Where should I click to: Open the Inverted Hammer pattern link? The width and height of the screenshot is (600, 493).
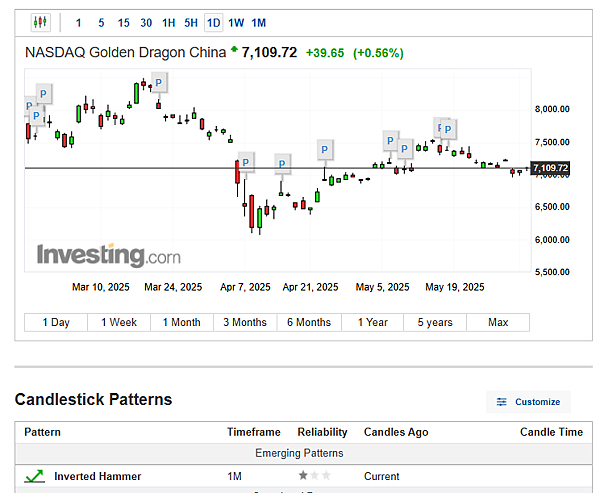click(x=97, y=476)
